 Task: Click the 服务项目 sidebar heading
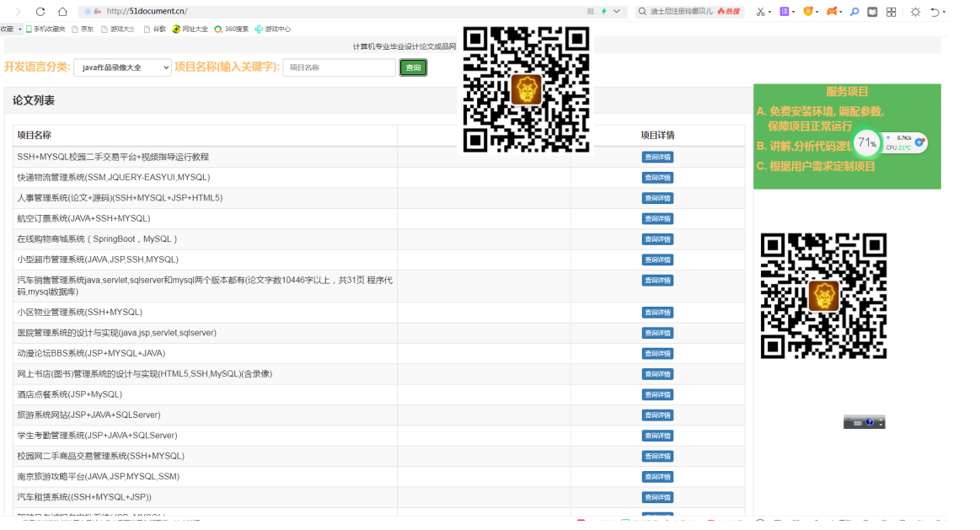tap(847, 92)
